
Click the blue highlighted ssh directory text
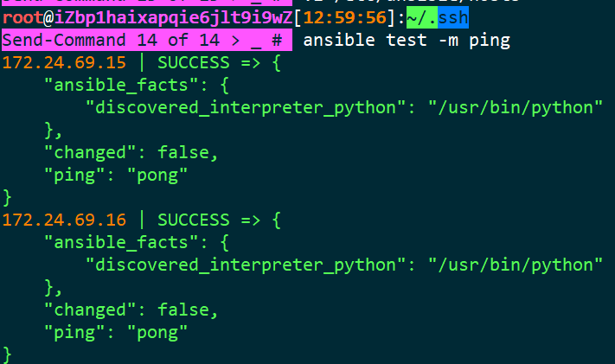pyautogui.click(x=453, y=17)
